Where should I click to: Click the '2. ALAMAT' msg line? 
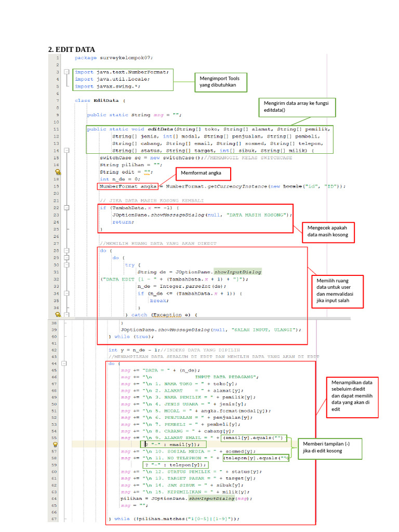pyautogui.click(x=182, y=391)
